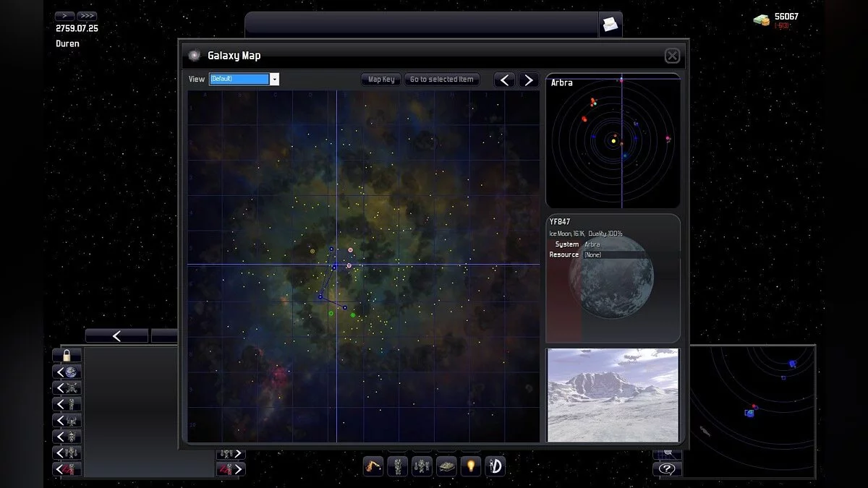Viewport: 868px width, 488px height.
Task: Click the message envelope icon at top
Action: [610, 25]
